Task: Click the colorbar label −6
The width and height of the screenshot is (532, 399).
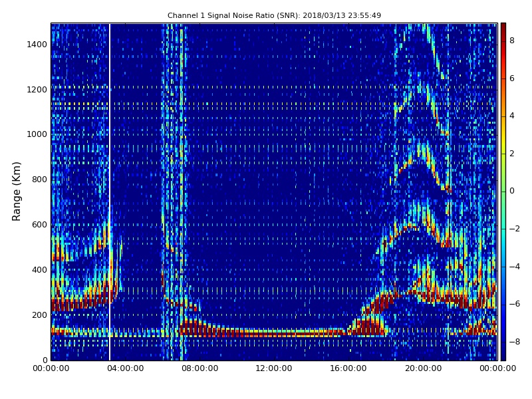Action: click(x=515, y=304)
